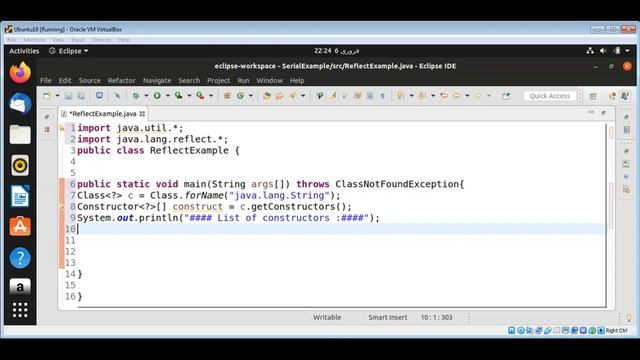Expand the Previous Annotation dropdown
Image resolution: width=640 pixels, height=360 pixels.
point(433,96)
